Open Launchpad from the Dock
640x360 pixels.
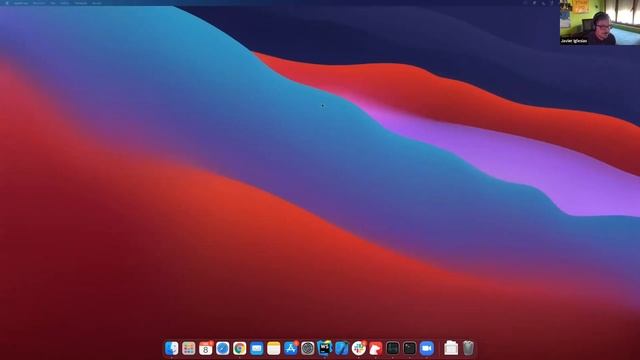click(189, 348)
